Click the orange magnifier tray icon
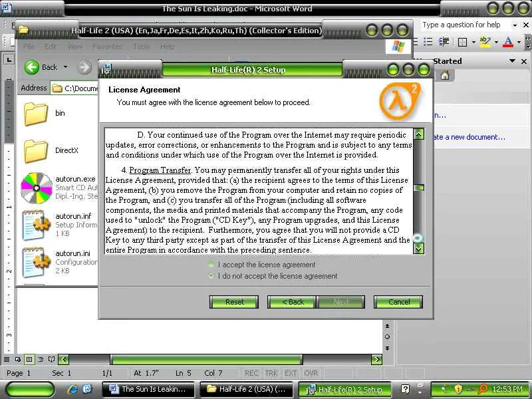The width and height of the screenshot is (532, 399). click(x=483, y=389)
